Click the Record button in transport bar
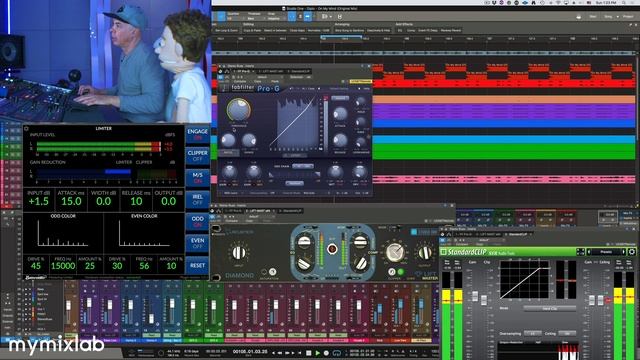The image size is (640, 360). (326, 353)
